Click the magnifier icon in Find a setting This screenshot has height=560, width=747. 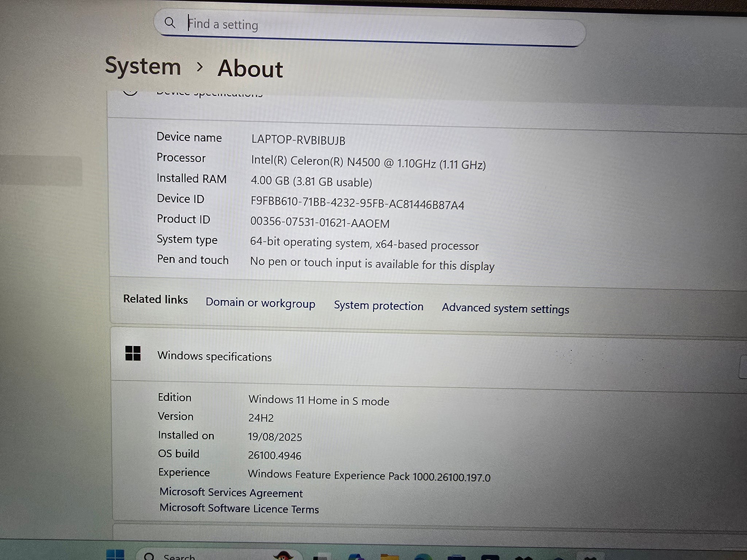point(170,23)
